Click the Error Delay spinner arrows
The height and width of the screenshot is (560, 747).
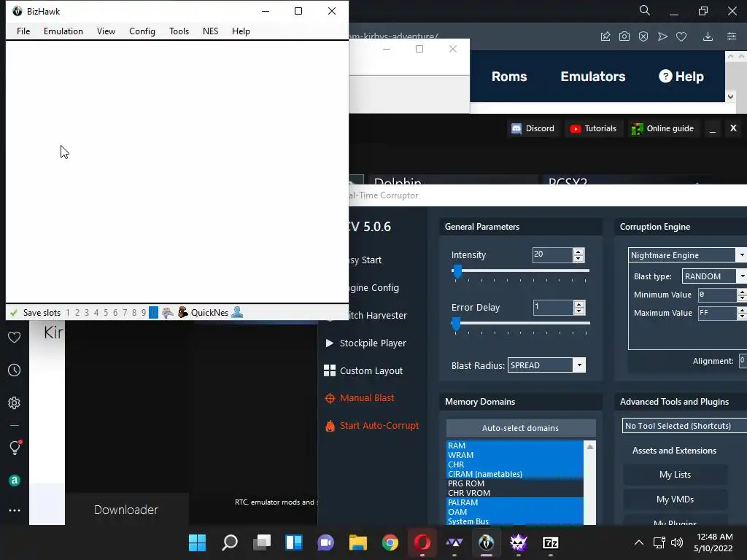click(x=578, y=308)
